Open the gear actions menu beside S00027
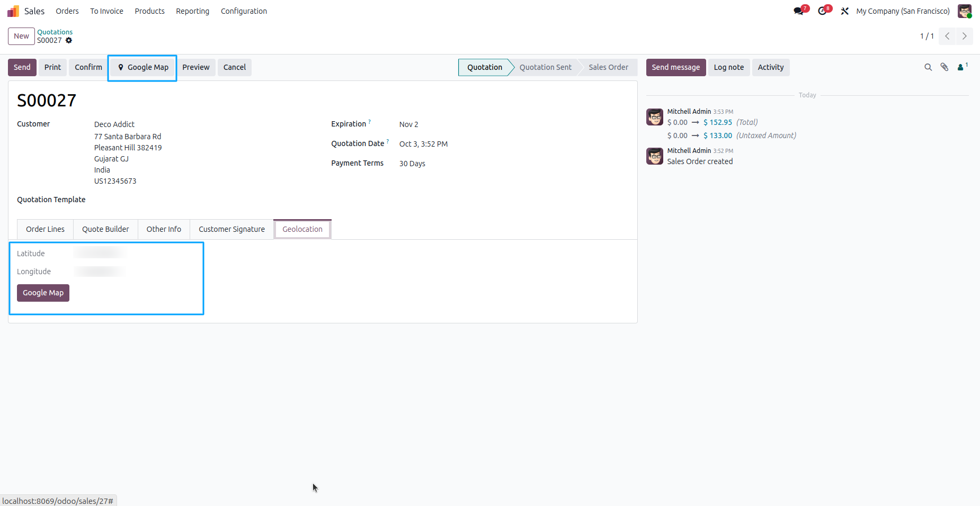 [x=69, y=40]
